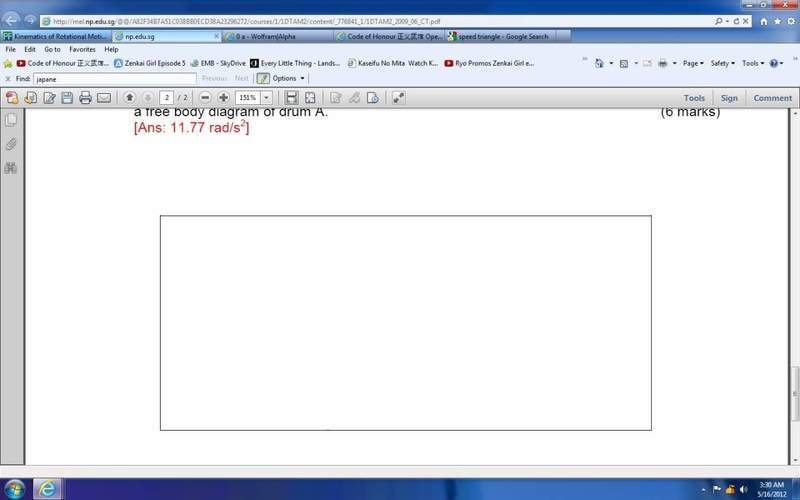The image size is (800, 500).
Task: Open the Help question mark dropdown
Action: [776, 63]
